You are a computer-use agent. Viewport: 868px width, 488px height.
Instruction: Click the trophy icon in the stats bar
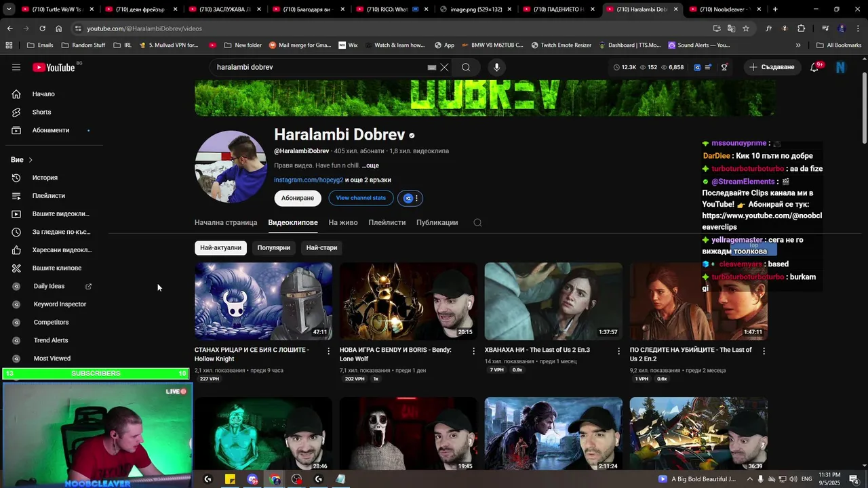pos(724,67)
